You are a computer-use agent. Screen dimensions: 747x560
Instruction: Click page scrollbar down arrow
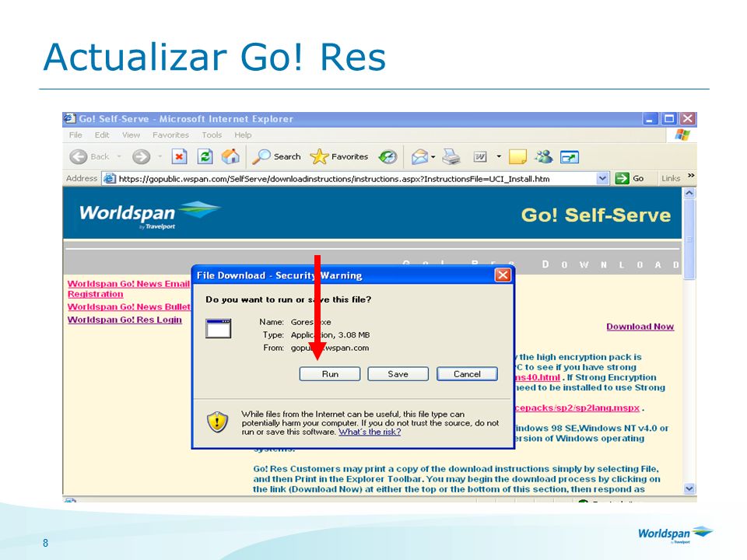[689, 488]
